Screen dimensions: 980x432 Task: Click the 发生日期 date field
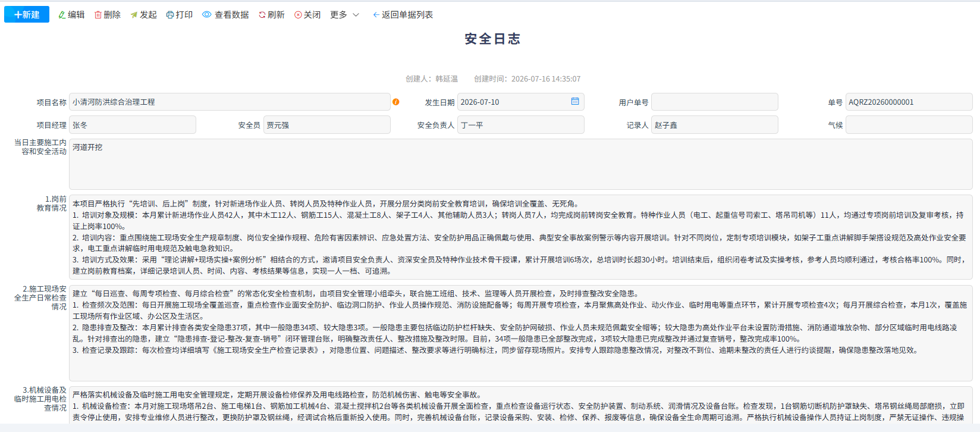coord(521,102)
